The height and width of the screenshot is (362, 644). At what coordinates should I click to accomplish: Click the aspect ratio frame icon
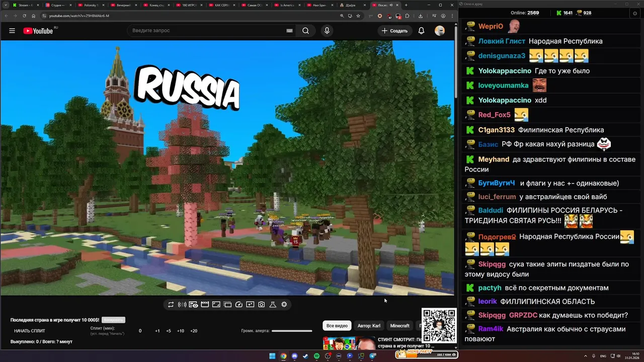(216, 304)
